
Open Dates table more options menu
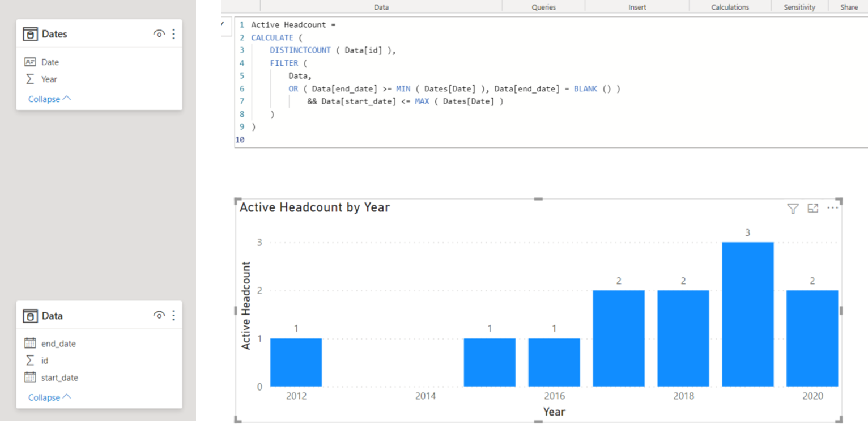pyautogui.click(x=173, y=34)
